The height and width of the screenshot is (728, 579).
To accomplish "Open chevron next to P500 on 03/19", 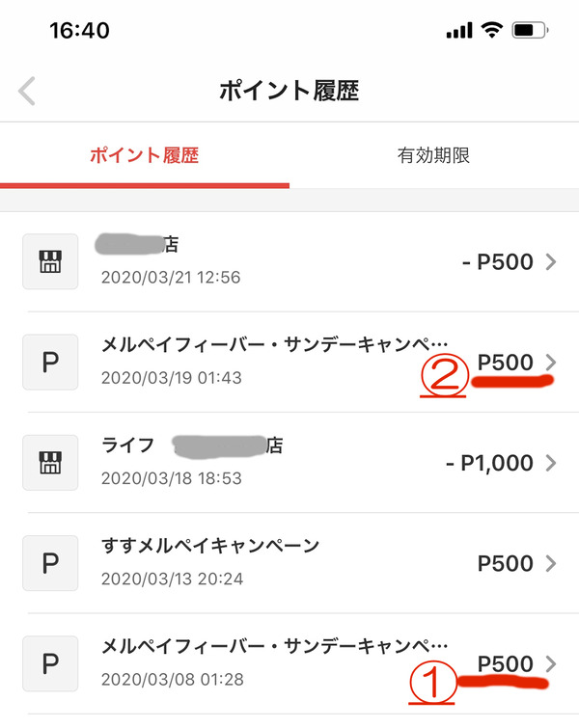I will click(x=551, y=362).
